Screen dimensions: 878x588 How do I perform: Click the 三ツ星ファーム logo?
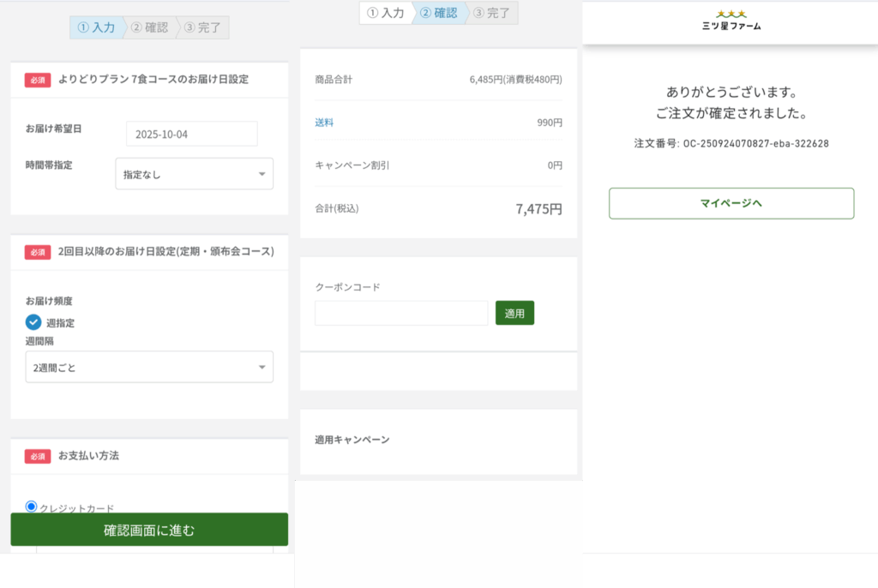731,21
